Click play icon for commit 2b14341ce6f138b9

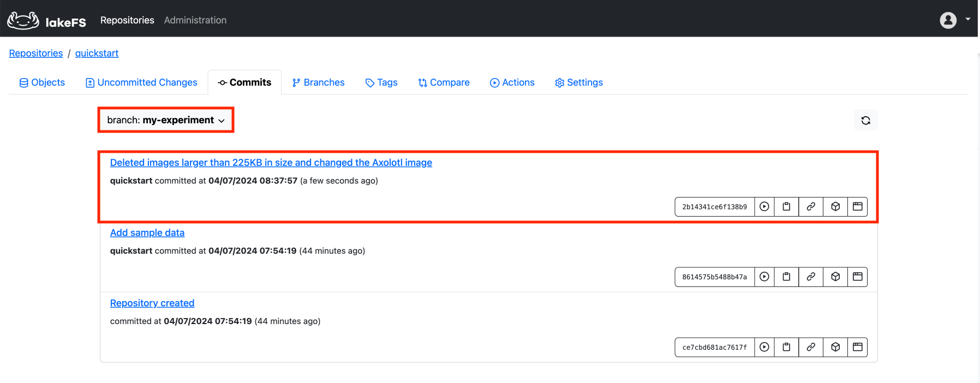tap(764, 207)
